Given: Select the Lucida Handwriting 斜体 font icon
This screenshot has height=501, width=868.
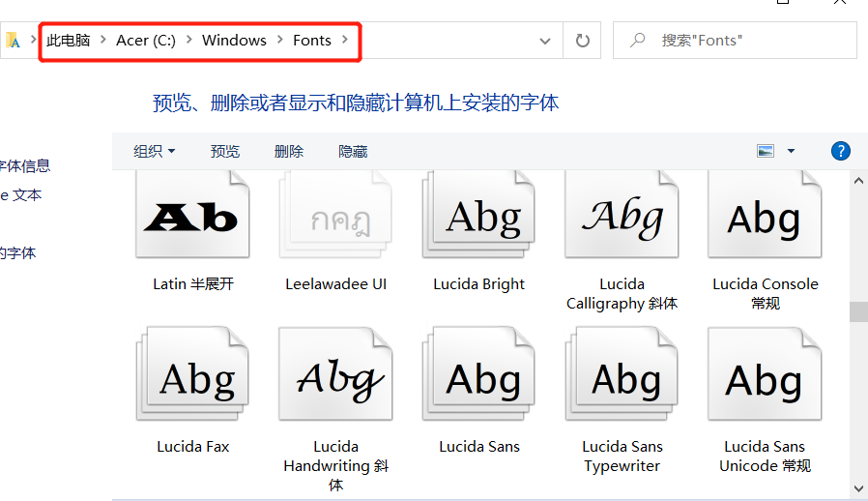Looking at the screenshot, I should (335, 373).
